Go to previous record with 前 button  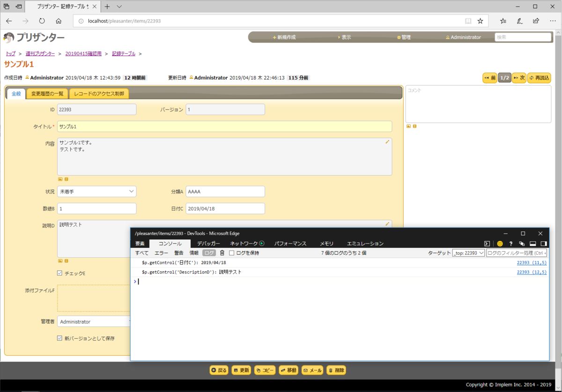490,78
